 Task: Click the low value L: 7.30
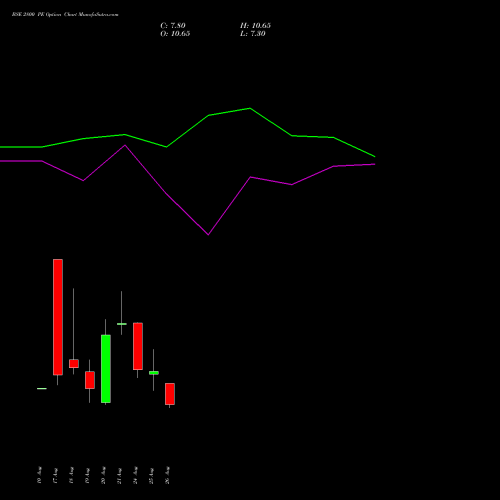click(253, 34)
